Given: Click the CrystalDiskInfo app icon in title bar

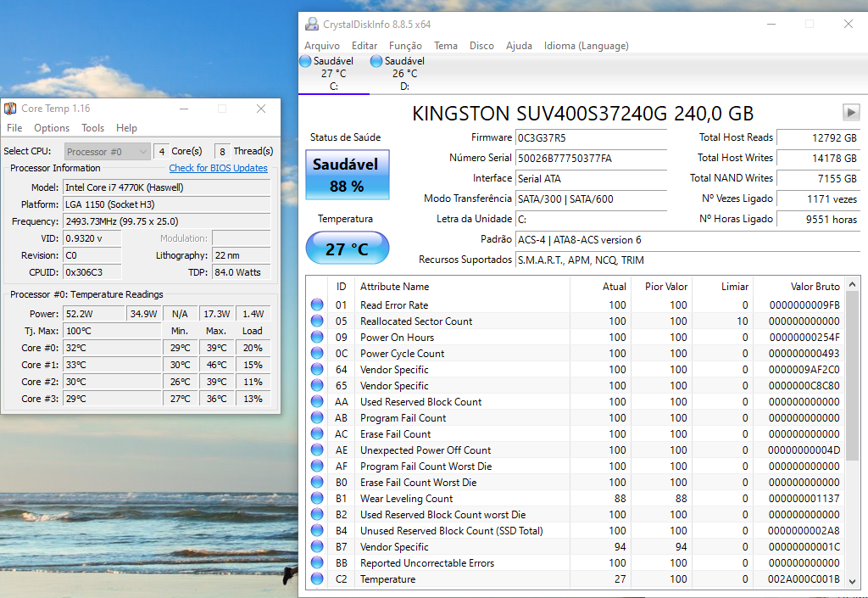Looking at the screenshot, I should coord(312,25).
